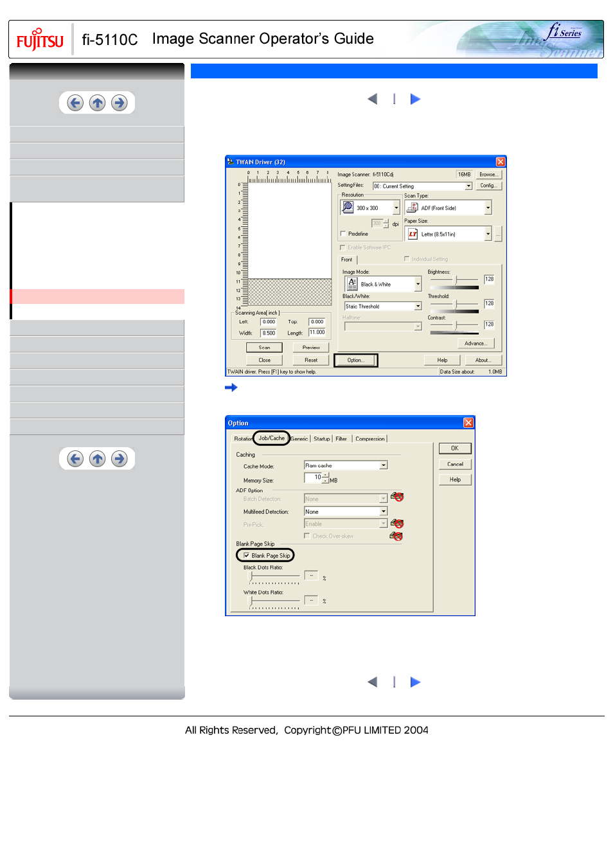Image resolution: width=613 pixels, height=868 pixels.
Task: Click the About... button
Action: [x=483, y=360]
